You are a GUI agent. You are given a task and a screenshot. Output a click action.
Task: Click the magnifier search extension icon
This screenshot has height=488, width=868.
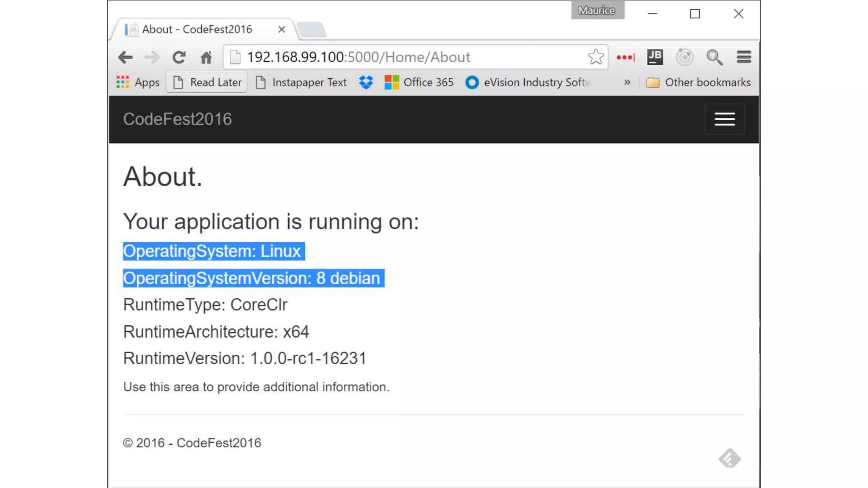tap(714, 57)
